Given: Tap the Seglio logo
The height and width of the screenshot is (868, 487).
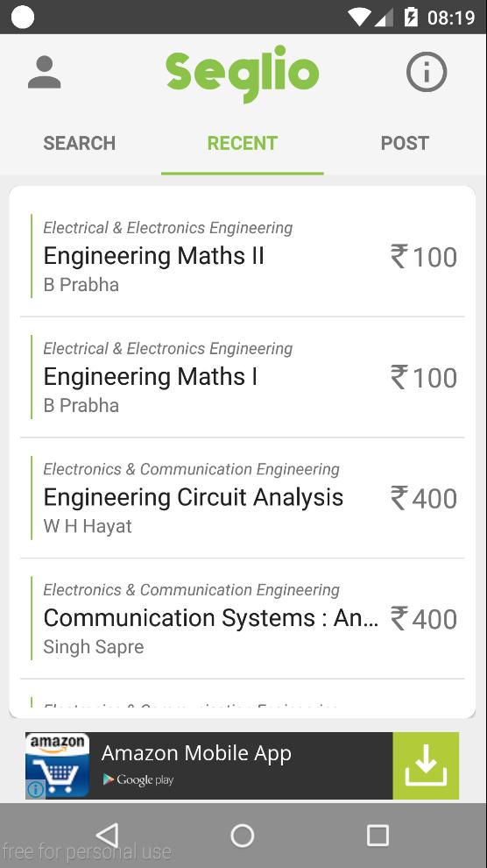Looking at the screenshot, I should [x=242, y=74].
